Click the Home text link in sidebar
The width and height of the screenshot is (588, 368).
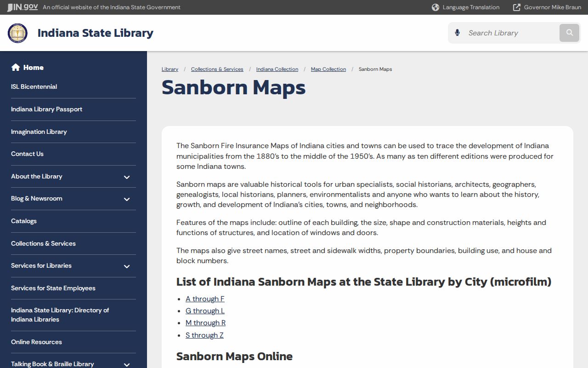click(x=34, y=67)
